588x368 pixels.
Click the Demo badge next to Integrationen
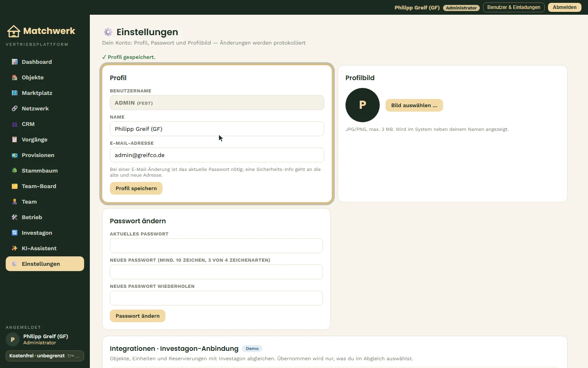[252, 349]
